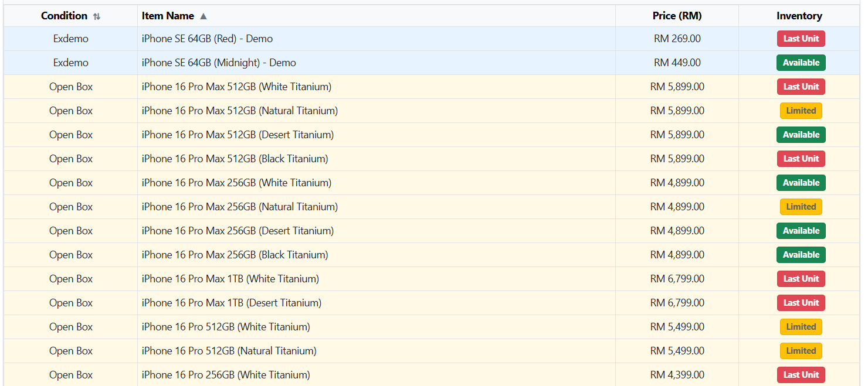Viewport: 868px width, 386px height.
Task: Click the RM 4,399.00 price cell
Action: (677, 375)
